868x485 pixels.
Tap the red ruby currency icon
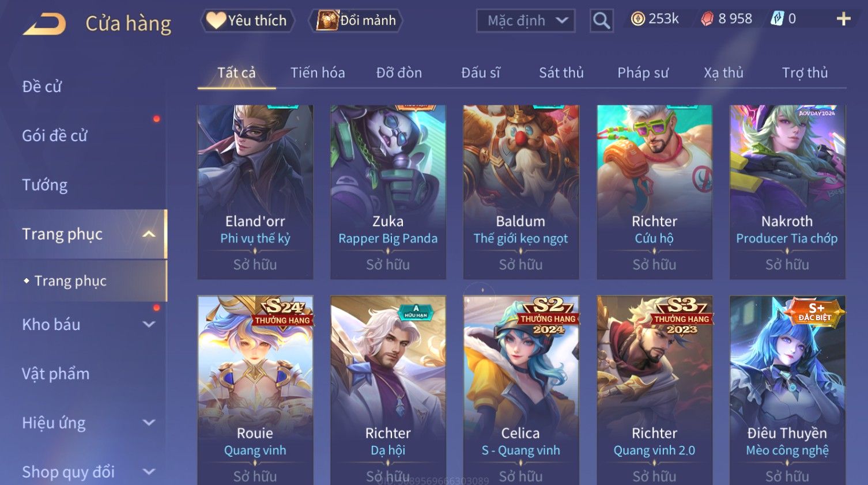tap(707, 19)
